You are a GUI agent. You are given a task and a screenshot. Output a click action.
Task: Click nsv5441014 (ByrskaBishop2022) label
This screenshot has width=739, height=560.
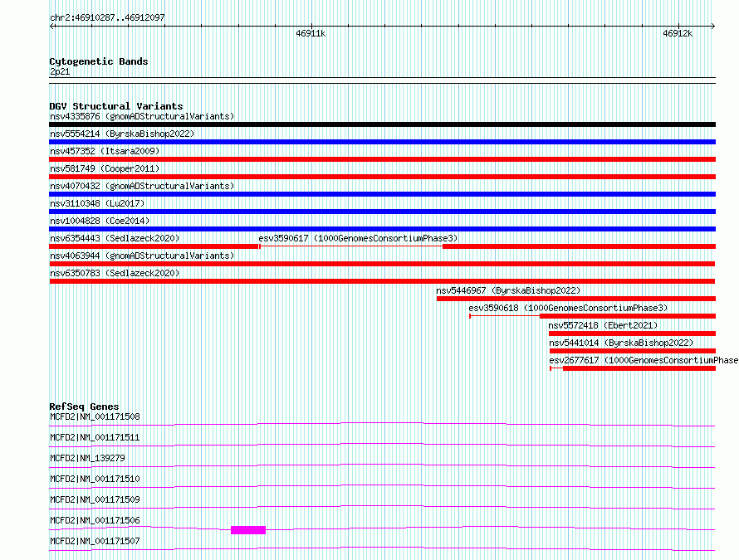pos(621,343)
